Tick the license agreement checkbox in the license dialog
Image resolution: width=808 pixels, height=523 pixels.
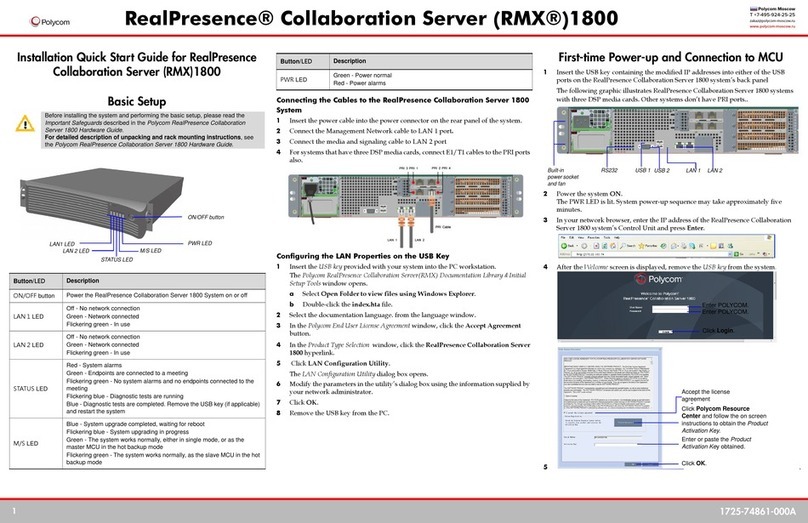coord(564,413)
